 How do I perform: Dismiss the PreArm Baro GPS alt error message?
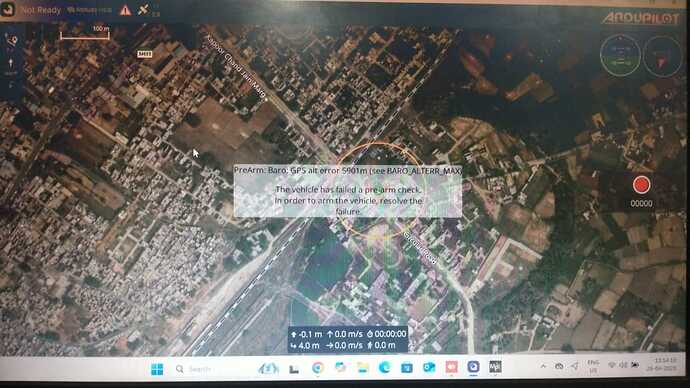348,191
